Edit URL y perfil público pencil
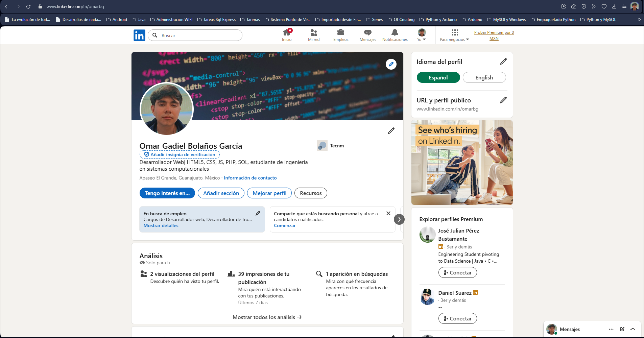Screen dimensions: 644x338 tap(503, 100)
